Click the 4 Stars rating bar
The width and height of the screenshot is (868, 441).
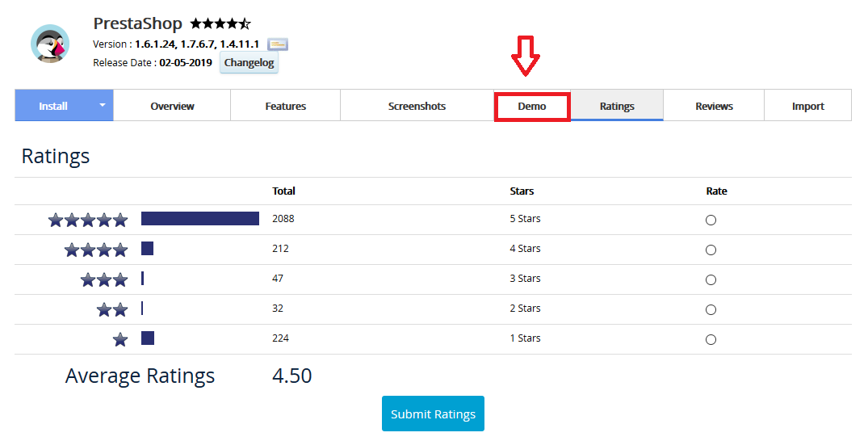147,248
